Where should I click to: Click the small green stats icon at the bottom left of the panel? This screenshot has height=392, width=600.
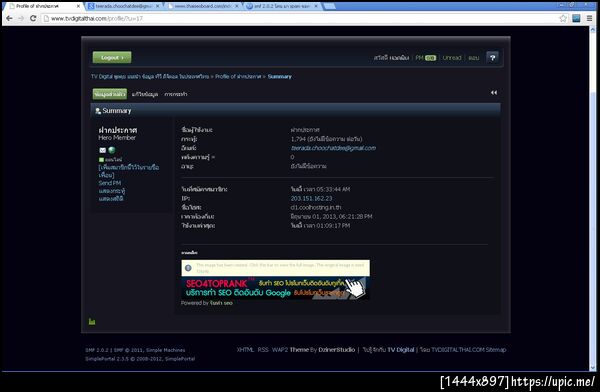tap(92, 321)
